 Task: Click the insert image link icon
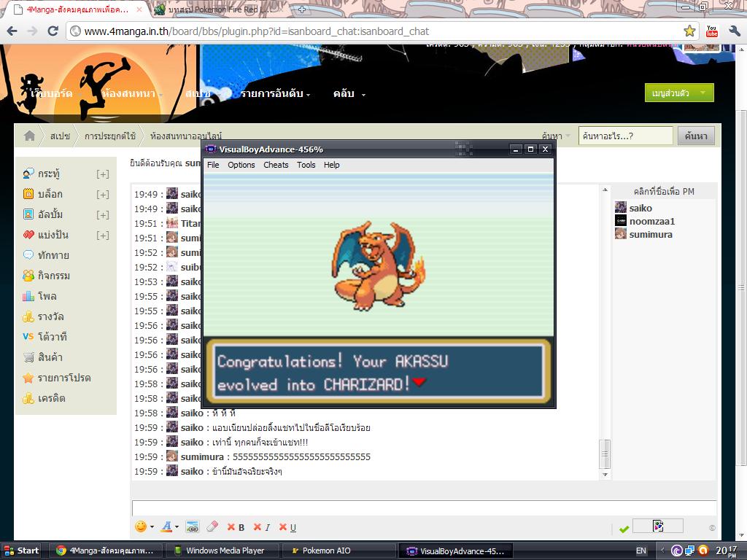click(192, 526)
